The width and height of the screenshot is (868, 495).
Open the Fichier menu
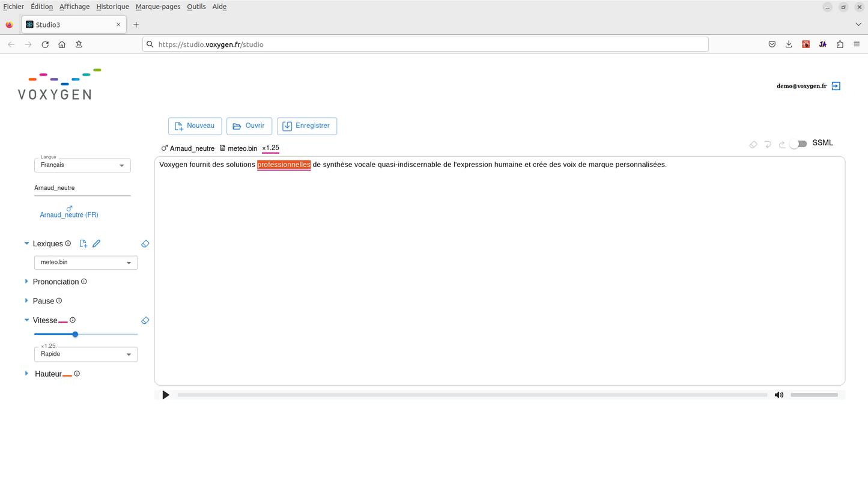(x=14, y=7)
